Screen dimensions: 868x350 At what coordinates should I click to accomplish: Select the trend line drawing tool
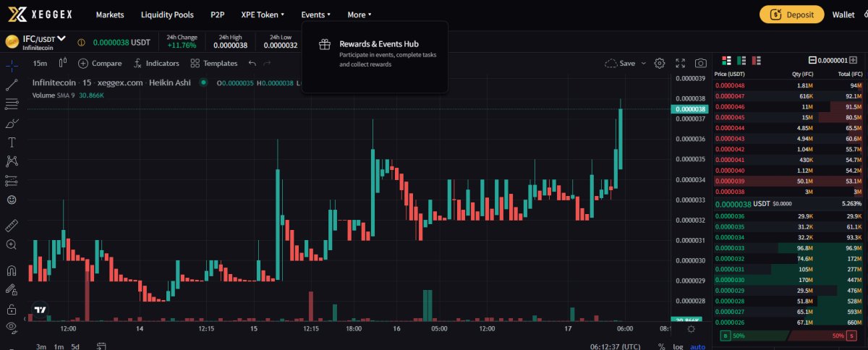click(x=11, y=85)
